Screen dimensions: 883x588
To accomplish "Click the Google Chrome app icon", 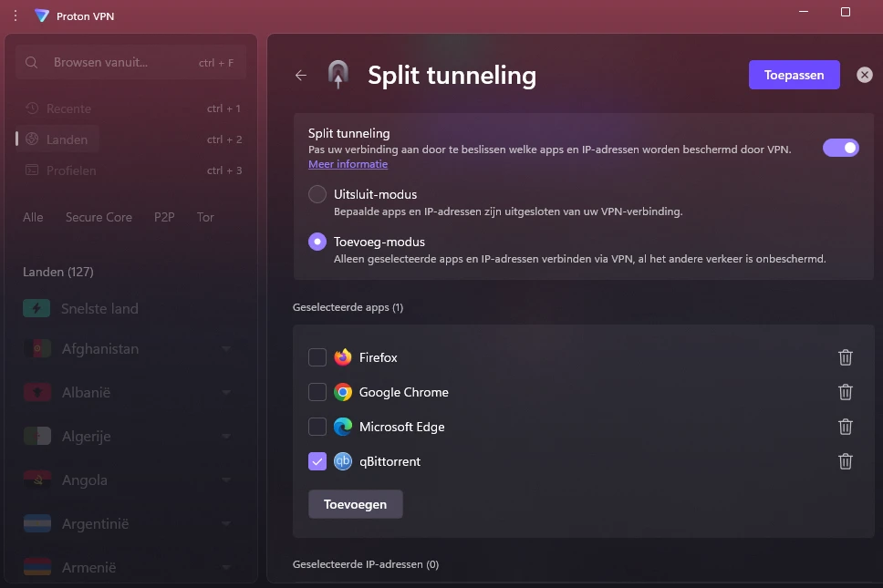I will point(342,392).
